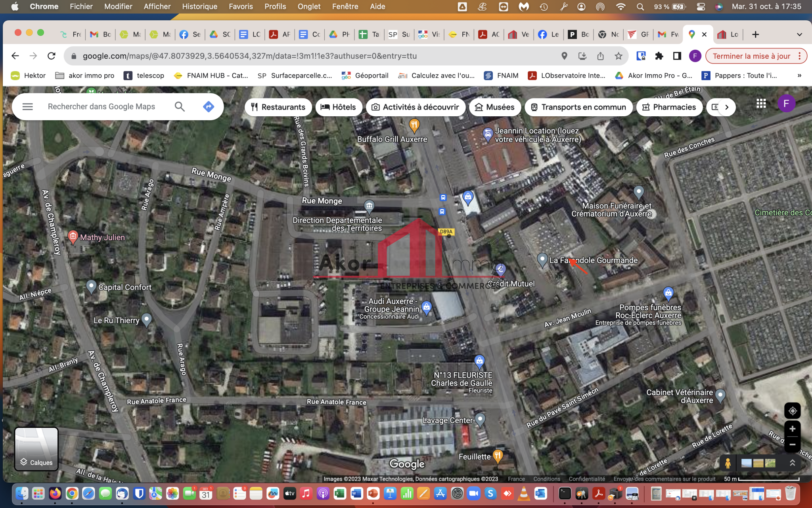Open the Pappers bookmark

(740, 75)
